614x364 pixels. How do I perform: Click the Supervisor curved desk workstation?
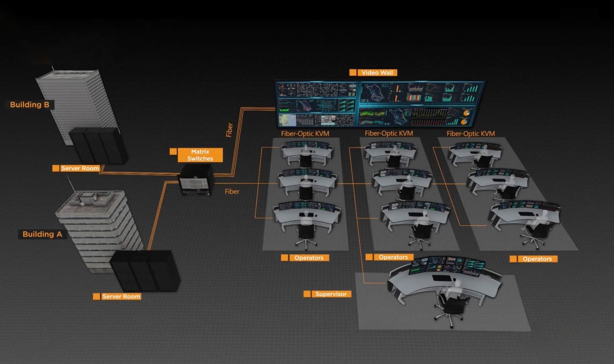(x=445, y=281)
